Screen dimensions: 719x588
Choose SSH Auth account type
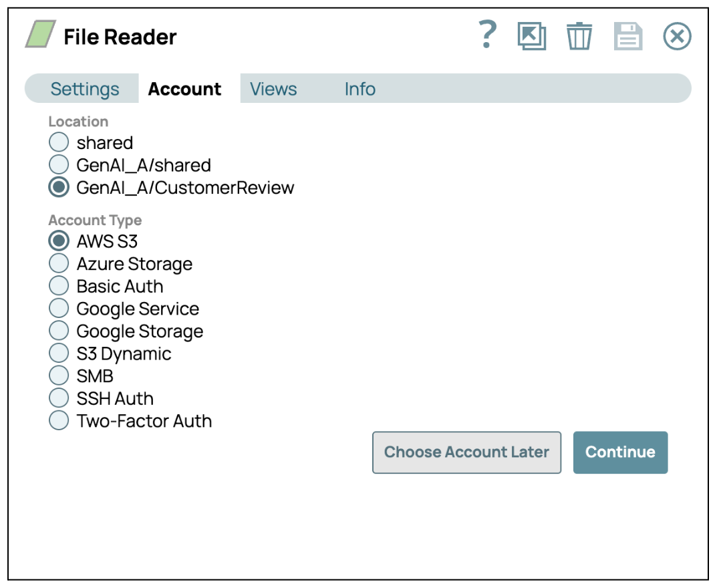tap(59, 398)
